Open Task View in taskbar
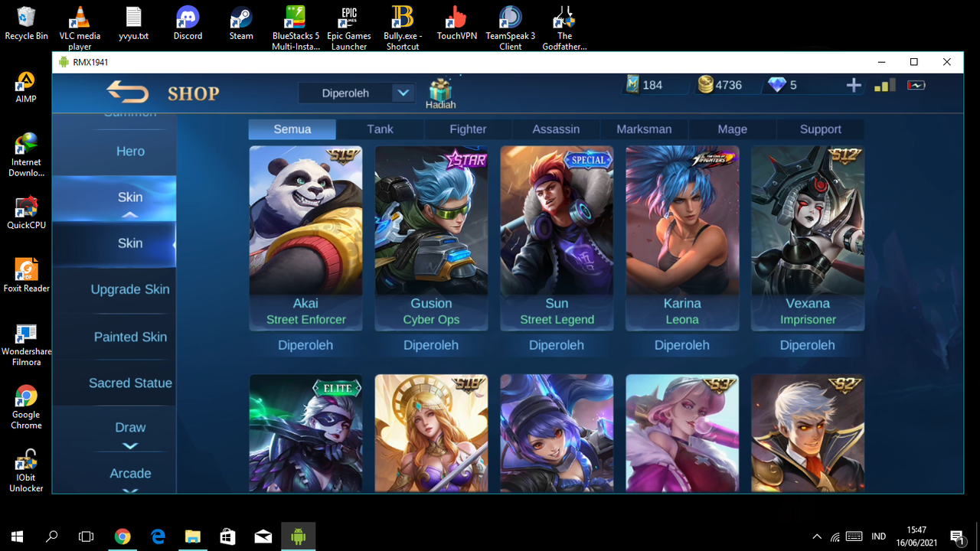This screenshot has width=980, height=551. 87,536
